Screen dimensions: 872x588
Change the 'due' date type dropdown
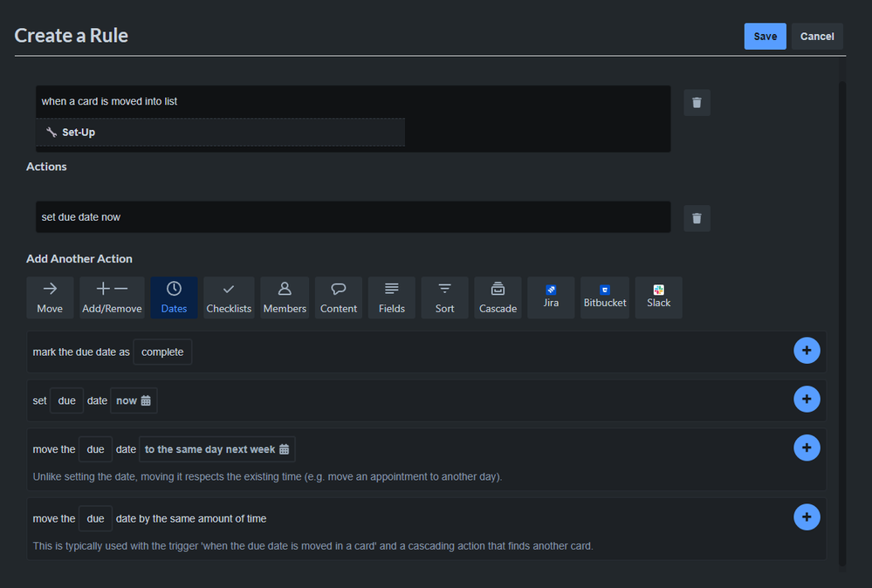pyautogui.click(x=66, y=400)
